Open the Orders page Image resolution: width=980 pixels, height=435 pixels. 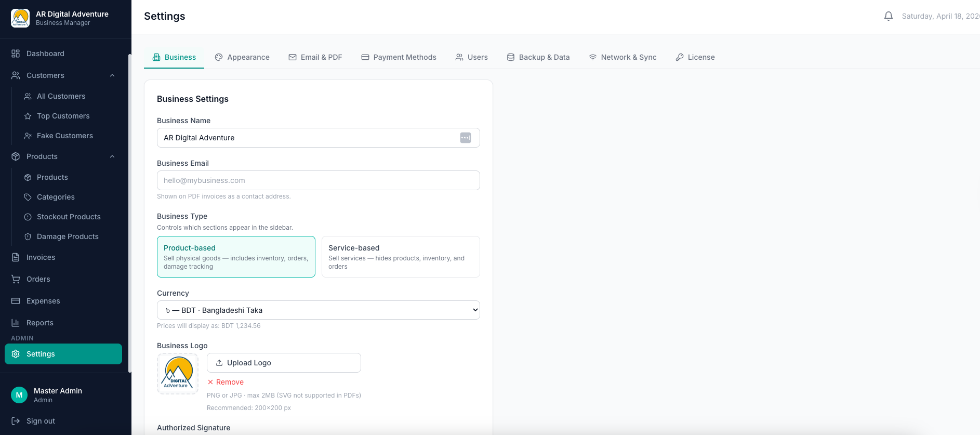coord(63,279)
